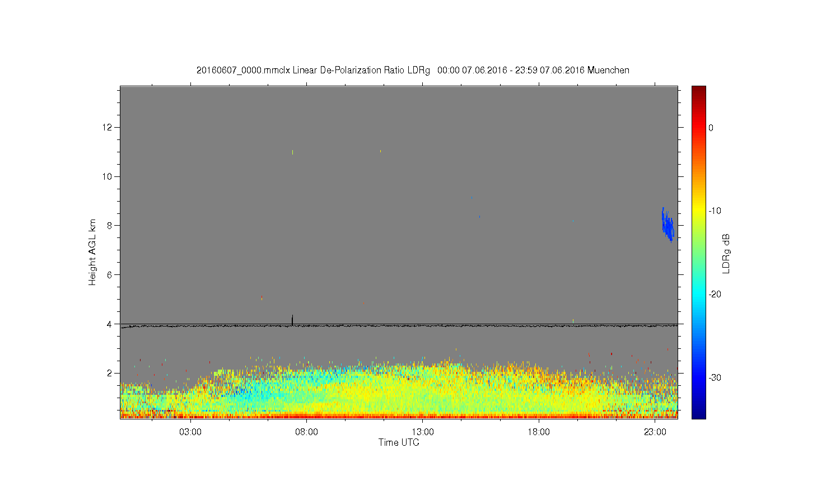Click the 13:00 time tick label
Viewport: 840px width, 504px height.
[x=423, y=432]
